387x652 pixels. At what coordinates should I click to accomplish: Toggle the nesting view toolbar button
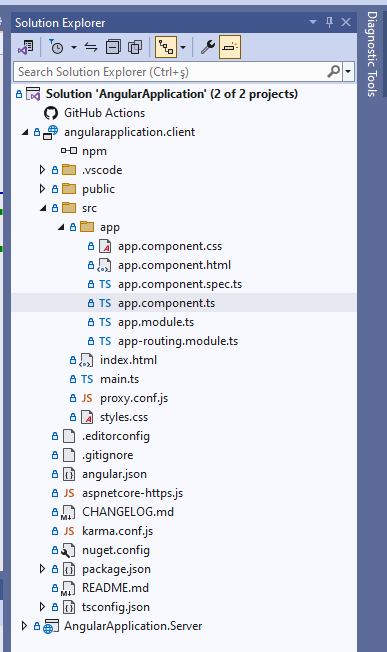(166, 47)
